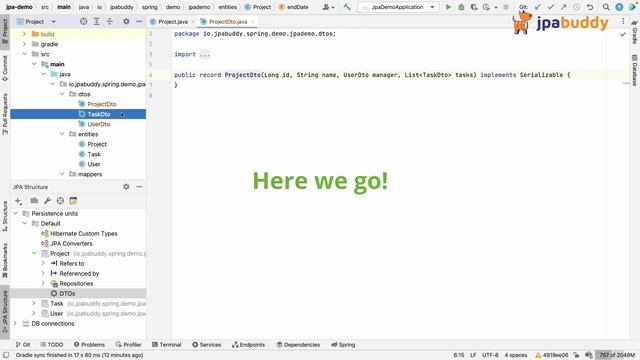The image size is (640, 360).
Task: Expand collapsed import statement in editor
Action: coord(204,54)
